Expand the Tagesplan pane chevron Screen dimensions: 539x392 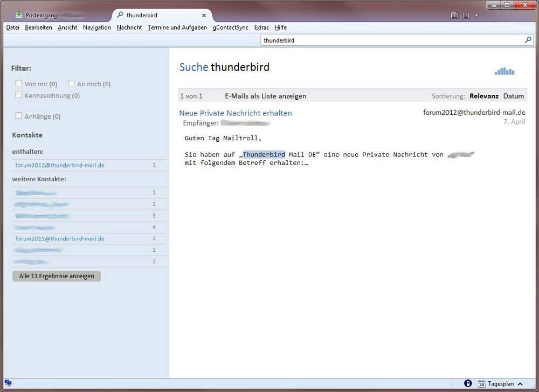click(521, 384)
